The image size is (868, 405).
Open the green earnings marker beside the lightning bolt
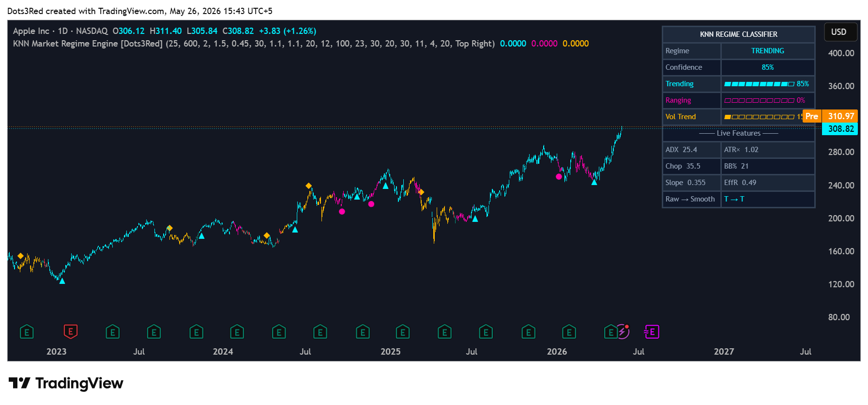tap(611, 332)
